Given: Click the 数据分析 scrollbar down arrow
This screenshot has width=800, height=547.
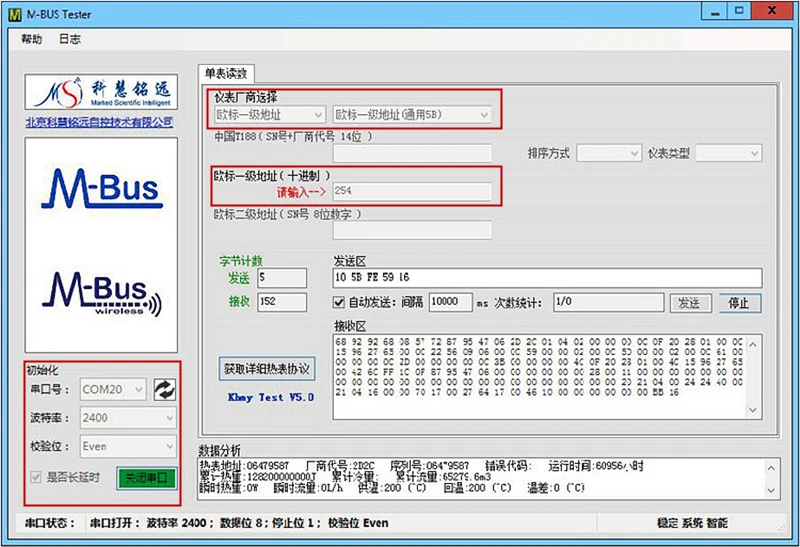Looking at the screenshot, I should point(771,490).
